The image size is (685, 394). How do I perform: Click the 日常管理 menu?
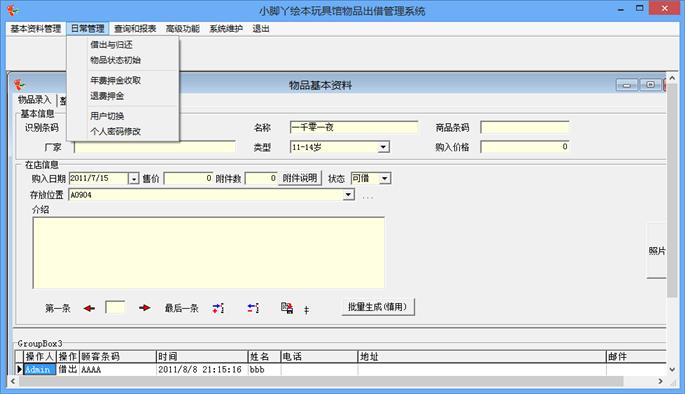click(x=87, y=29)
